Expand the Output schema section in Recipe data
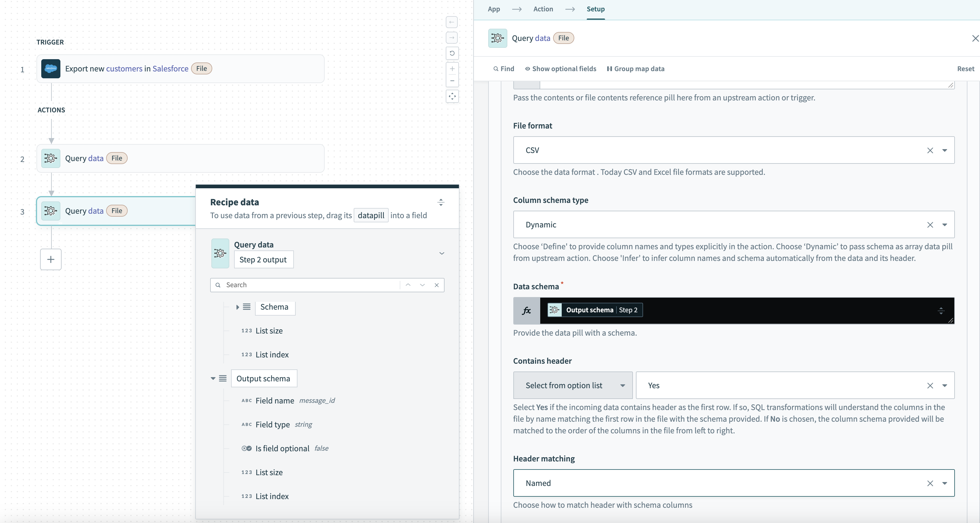The height and width of the screenshot is (523, 980). point(214,378)
